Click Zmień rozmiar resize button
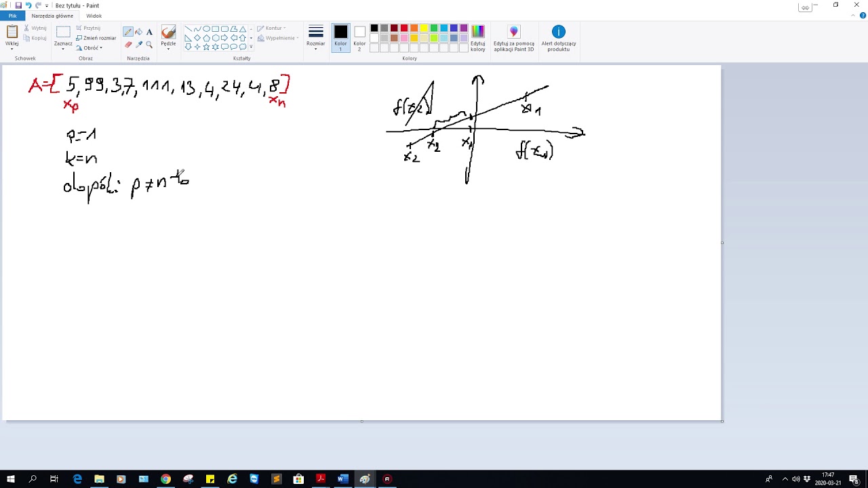The width and height of the screenshot is (868, 488). 96,38
